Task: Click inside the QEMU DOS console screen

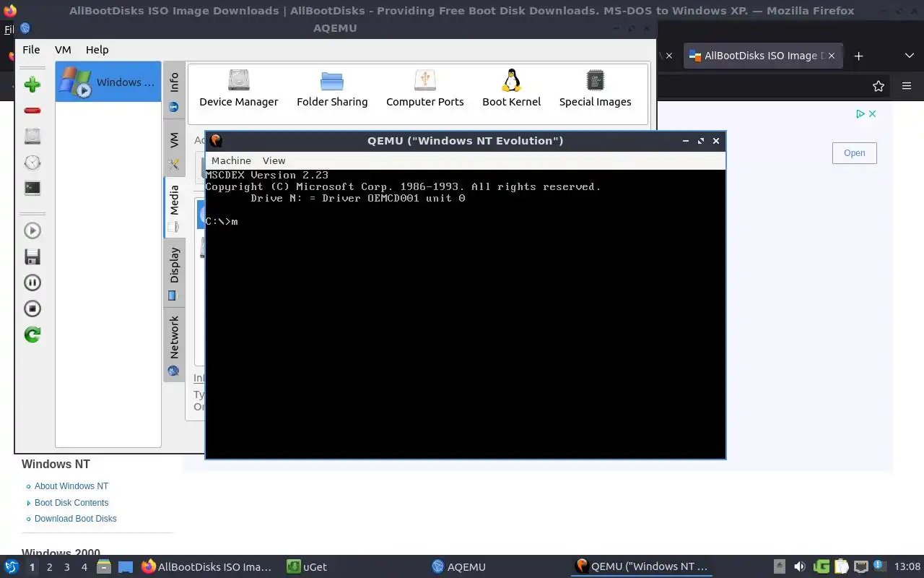Action: 466,314
